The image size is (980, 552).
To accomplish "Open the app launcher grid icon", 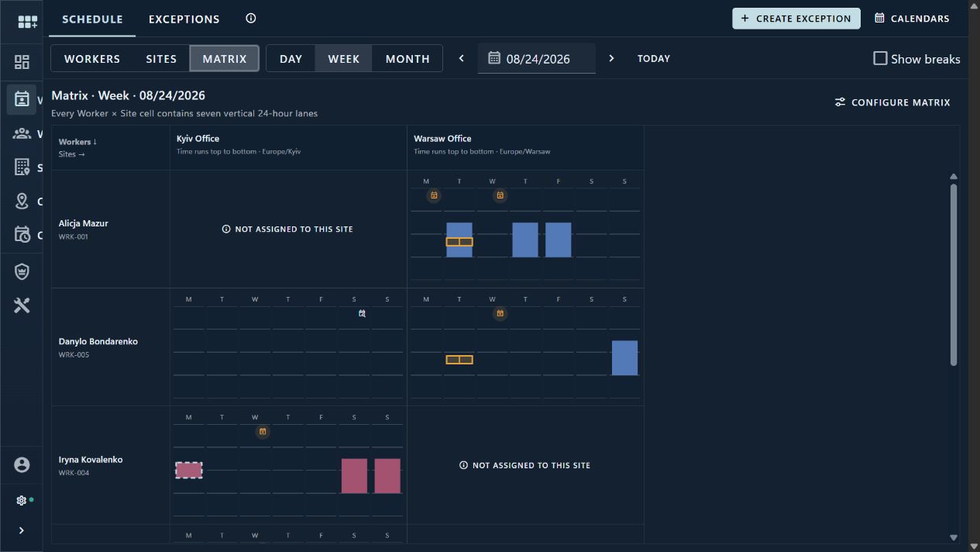I will click(x=27, y=22).
